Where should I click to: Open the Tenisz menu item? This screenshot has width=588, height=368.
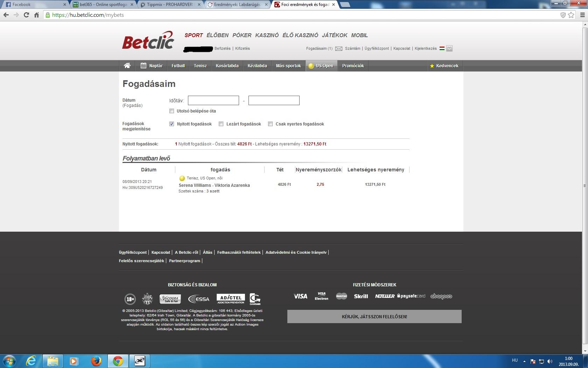(x=200, y=66)
